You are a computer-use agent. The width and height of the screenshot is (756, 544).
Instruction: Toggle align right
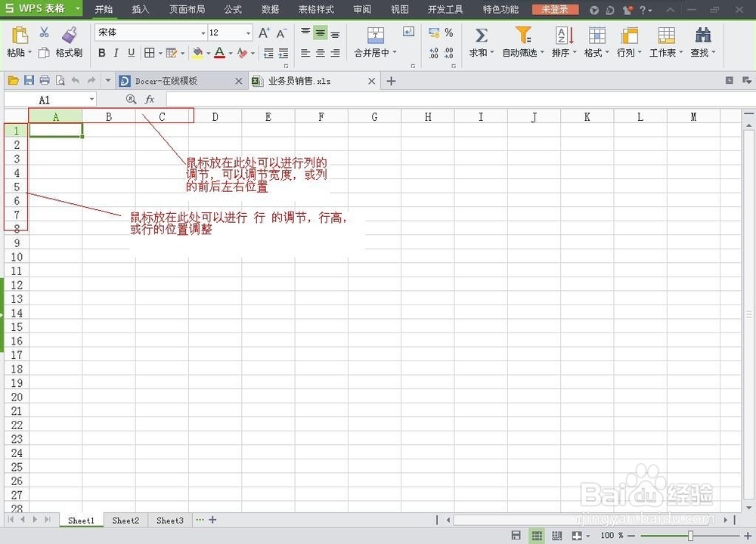pos(335,53)
